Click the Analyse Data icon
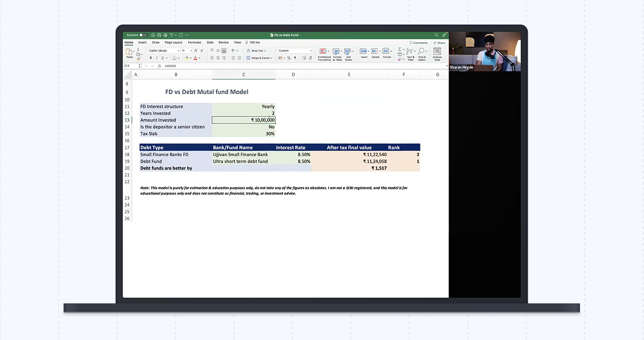 coord(437,54)
